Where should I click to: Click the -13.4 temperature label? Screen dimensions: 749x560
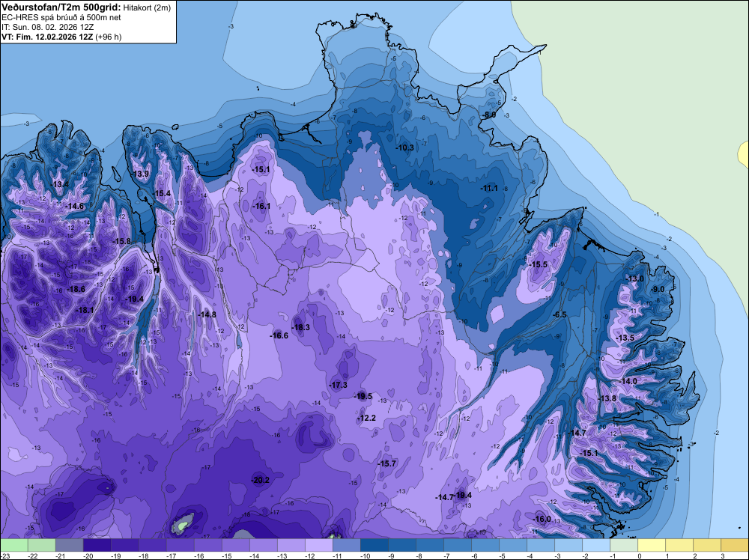tap(60, 184)
